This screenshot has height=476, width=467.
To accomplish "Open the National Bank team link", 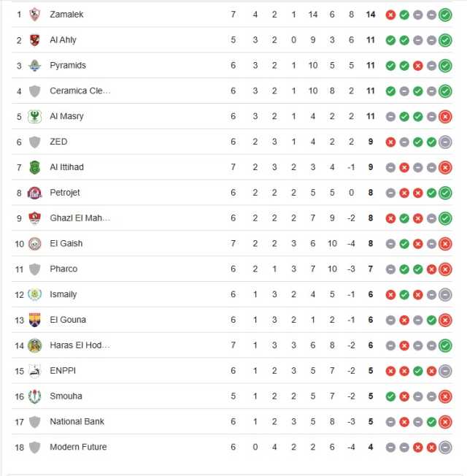I will 77,421.
